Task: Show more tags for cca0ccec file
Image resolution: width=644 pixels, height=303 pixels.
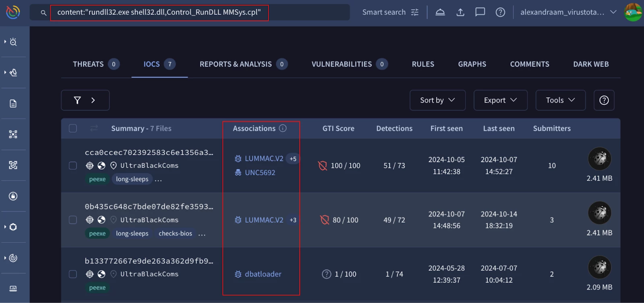Action: [x=158, y=180]
